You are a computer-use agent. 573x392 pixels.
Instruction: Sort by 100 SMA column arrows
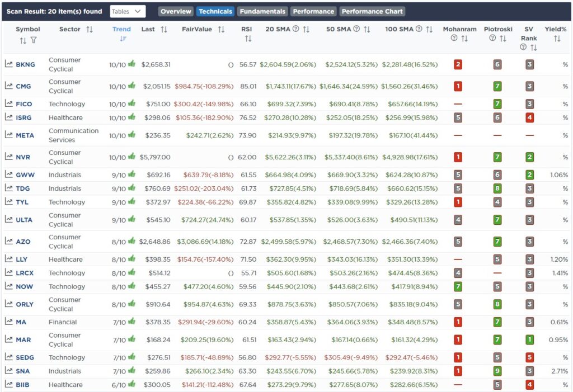tap(429, 29)
